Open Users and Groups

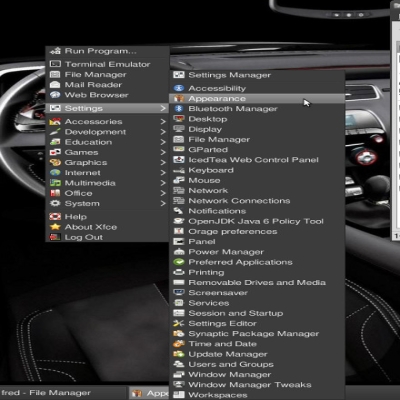pos(257,364)
